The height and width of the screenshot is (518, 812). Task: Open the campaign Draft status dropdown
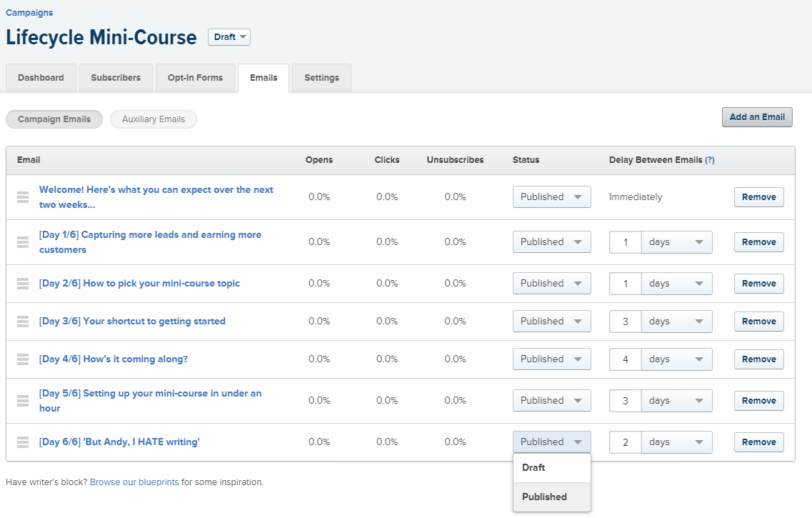pyautogui.click(x=229, y=37)
